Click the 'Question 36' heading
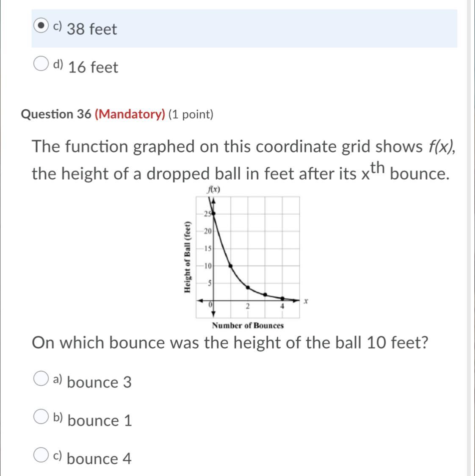The width and height of the screenshot is (475, 476). coord(56,114)
